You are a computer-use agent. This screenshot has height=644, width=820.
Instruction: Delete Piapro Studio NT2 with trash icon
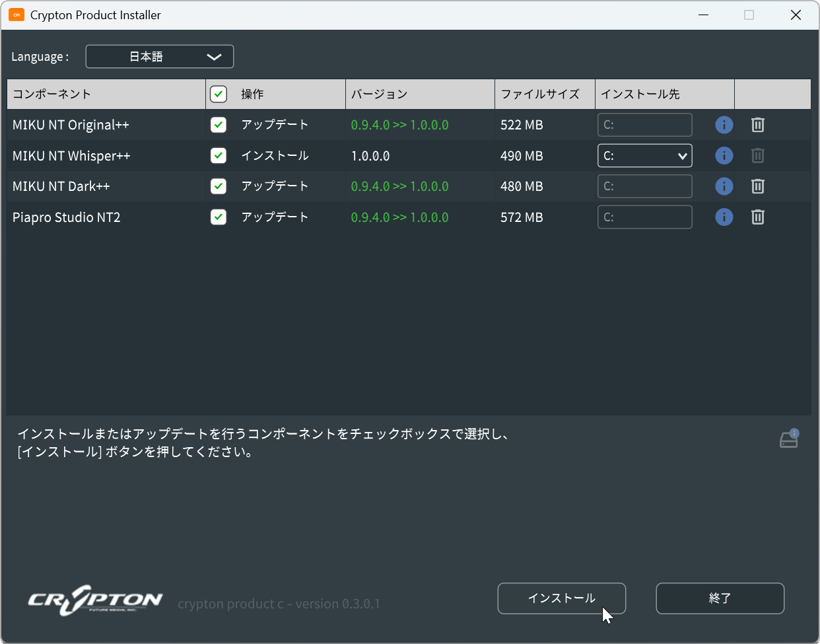758,217
